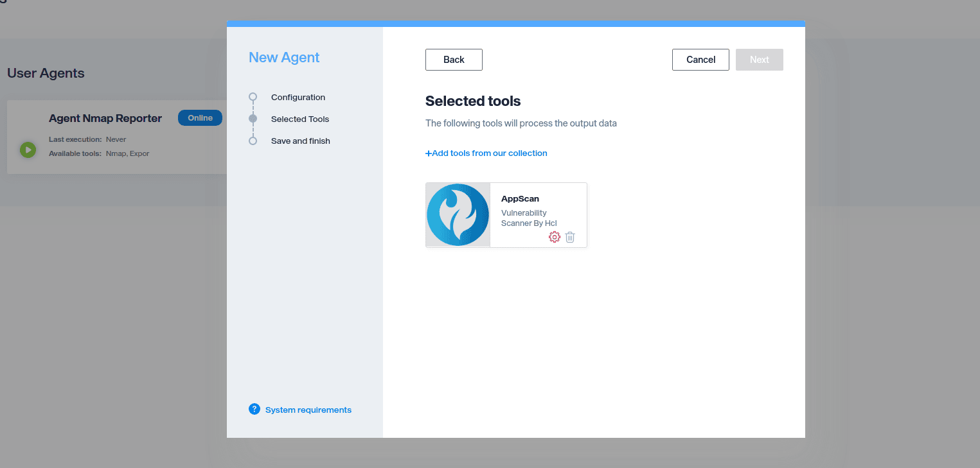Screen dimensions: 980x468
Task: Select the Agent Nmap Reporter title
Action: [105, 118]
